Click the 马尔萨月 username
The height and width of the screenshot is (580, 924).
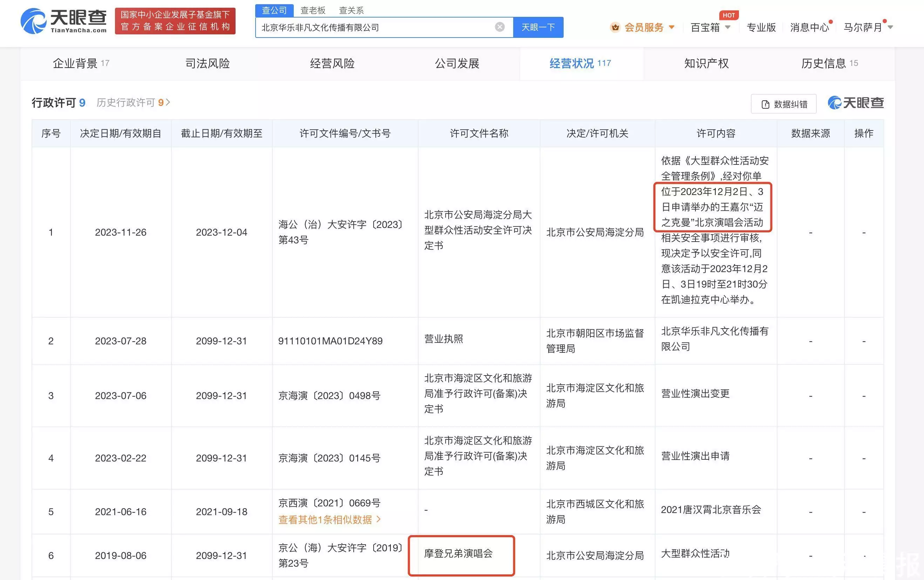[863, 27]
